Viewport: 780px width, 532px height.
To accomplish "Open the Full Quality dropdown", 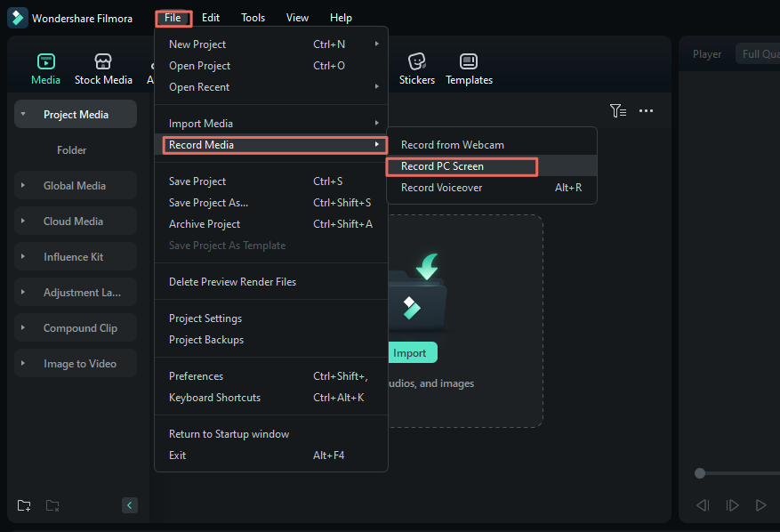I will (x=758, y=53).
